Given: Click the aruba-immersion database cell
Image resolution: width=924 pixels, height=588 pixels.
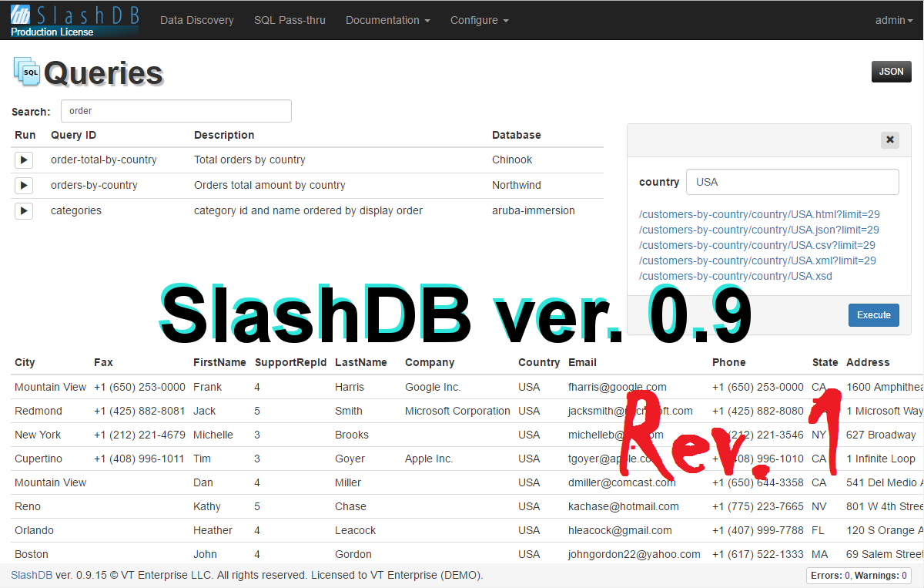Looking at the screenshot, I should click(534, 210).
